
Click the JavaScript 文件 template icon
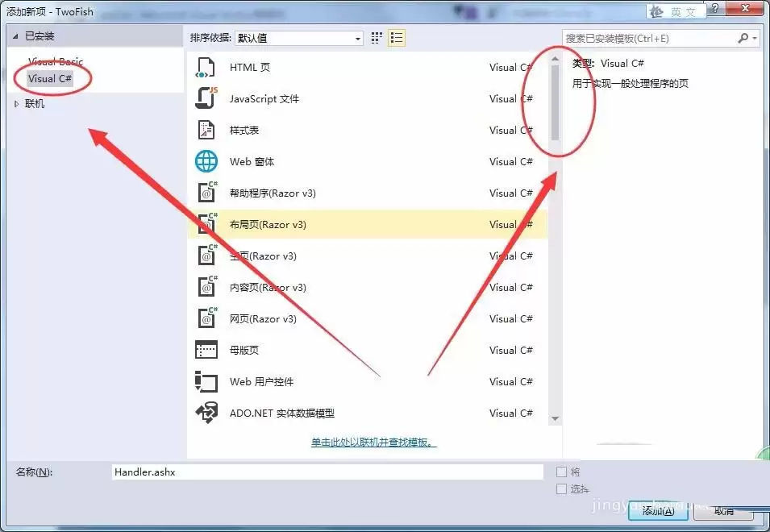pyautogui.click(x=207, y=98)
